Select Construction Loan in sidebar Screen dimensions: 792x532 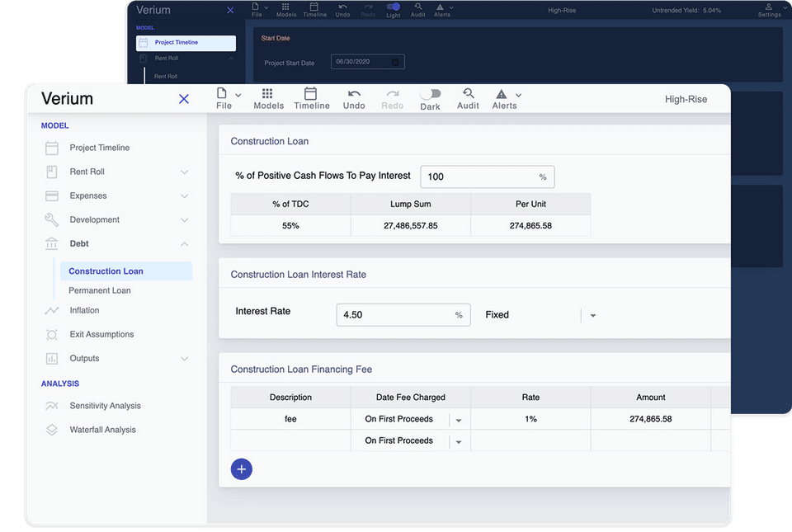(x=126, y=271)
